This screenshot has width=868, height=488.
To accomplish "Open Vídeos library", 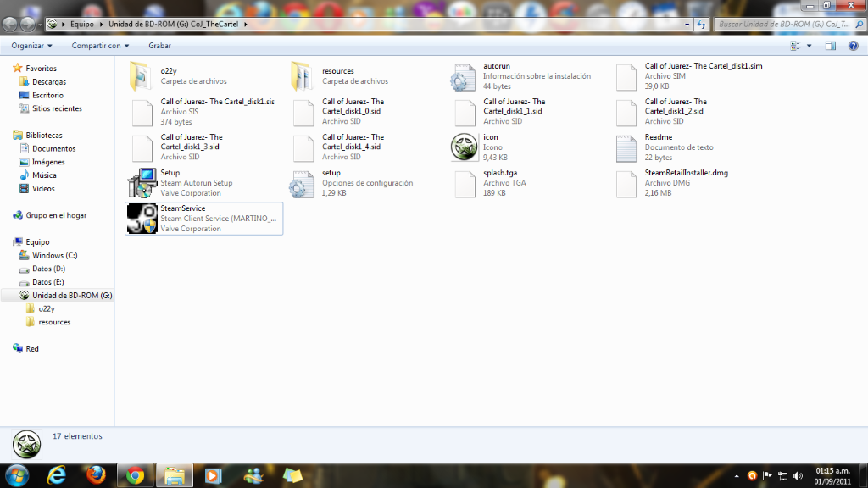I will [x=43, y=189].
